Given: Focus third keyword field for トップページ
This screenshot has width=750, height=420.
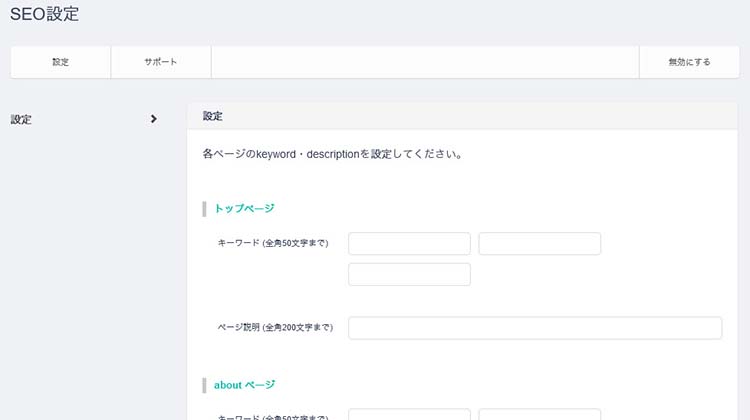Looking at the screenshot, I should coord(409,274).
